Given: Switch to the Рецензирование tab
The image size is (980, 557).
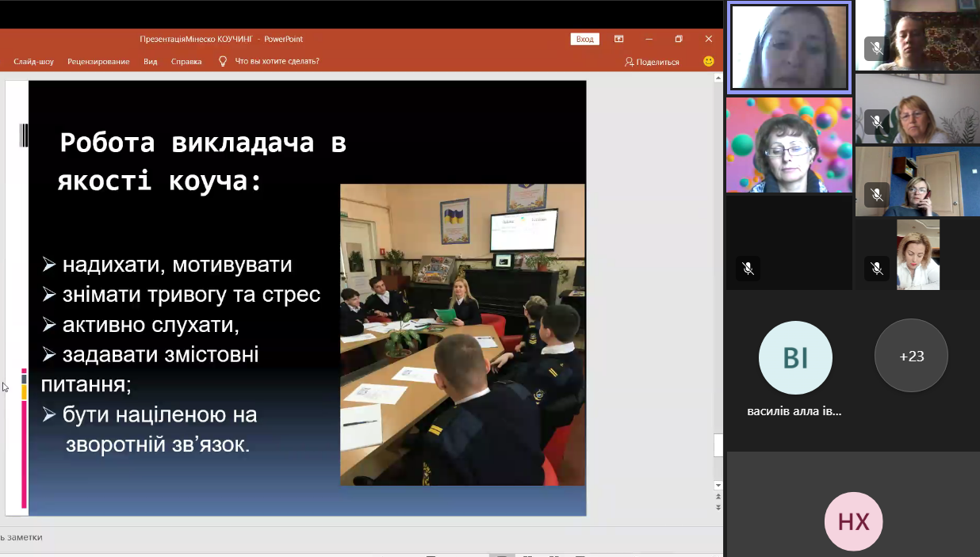Looking at the screenshot, I should pos(98,62).
